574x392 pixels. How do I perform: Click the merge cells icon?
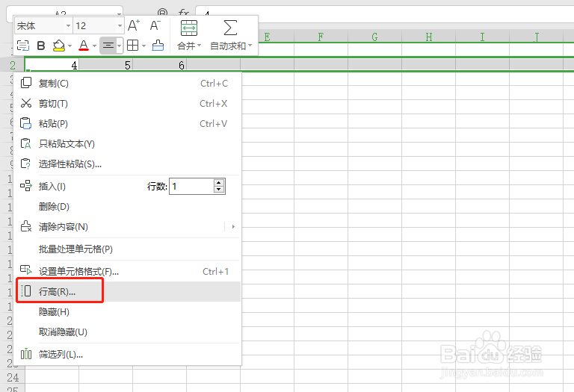[x=189, y=28]
